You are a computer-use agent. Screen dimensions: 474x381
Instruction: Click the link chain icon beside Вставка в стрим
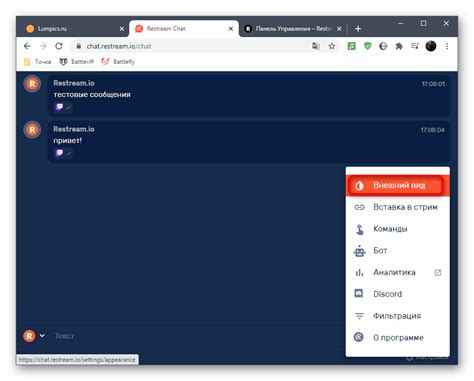pyautogui.click(x=359, y=207)
